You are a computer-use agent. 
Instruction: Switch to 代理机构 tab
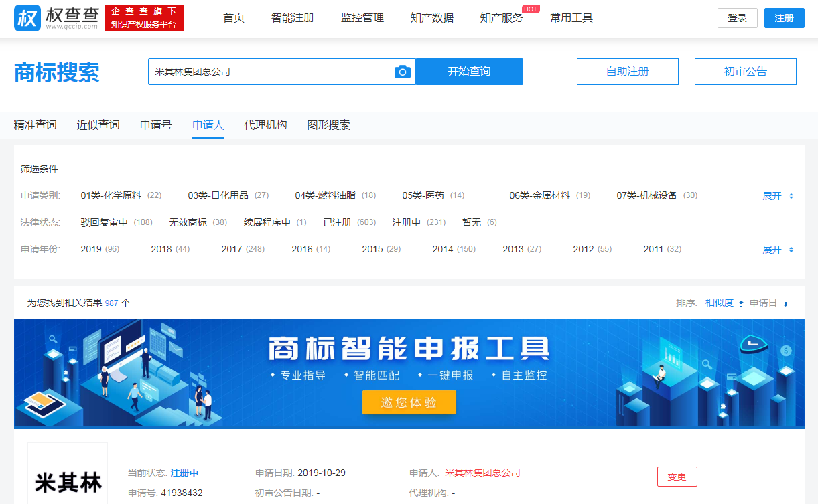click(265, 124)
